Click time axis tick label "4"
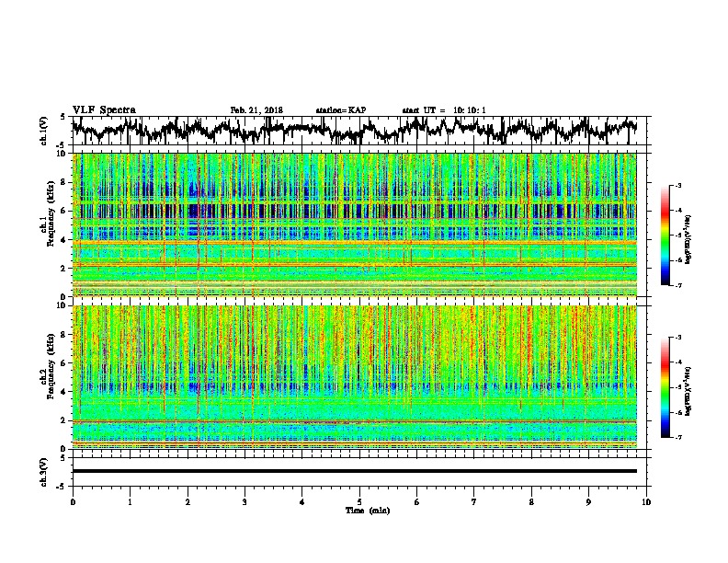728x563 pixels. coord(302,502)
